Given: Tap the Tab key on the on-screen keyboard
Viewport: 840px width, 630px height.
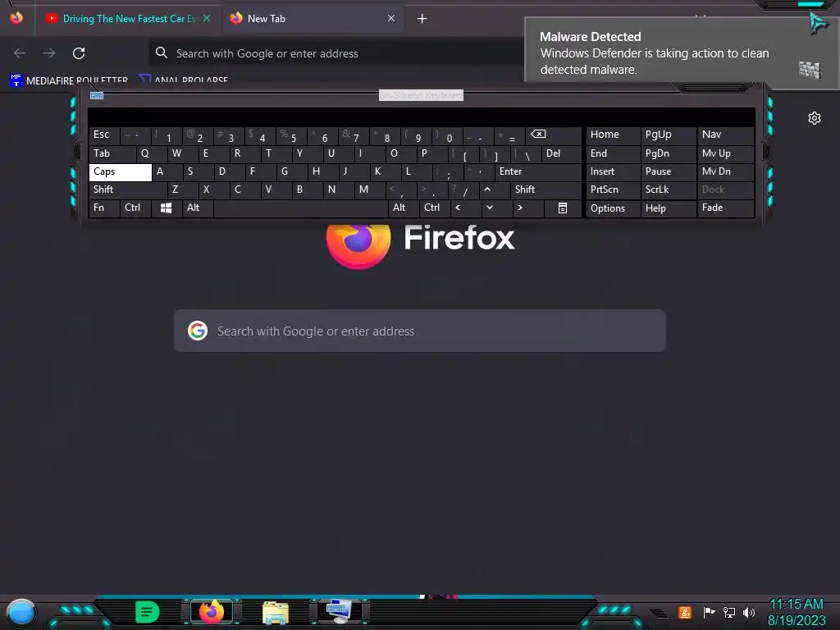Looking at the screenshot, I should pos(112,153).
